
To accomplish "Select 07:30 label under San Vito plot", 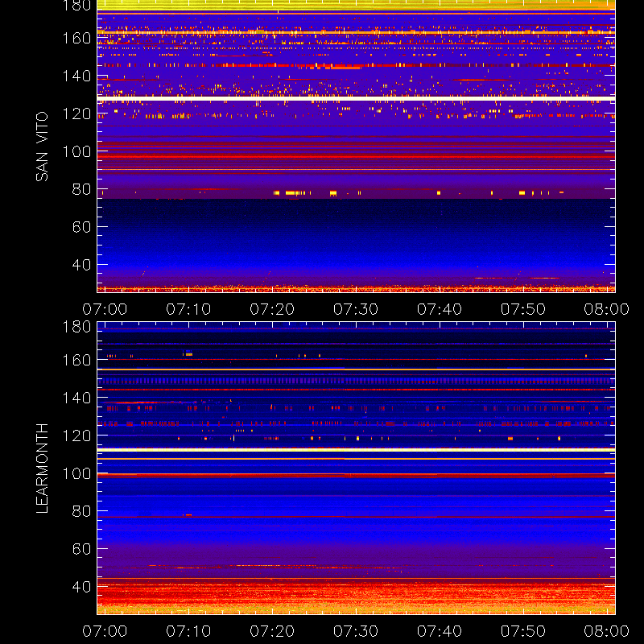I will pos(356,309).
